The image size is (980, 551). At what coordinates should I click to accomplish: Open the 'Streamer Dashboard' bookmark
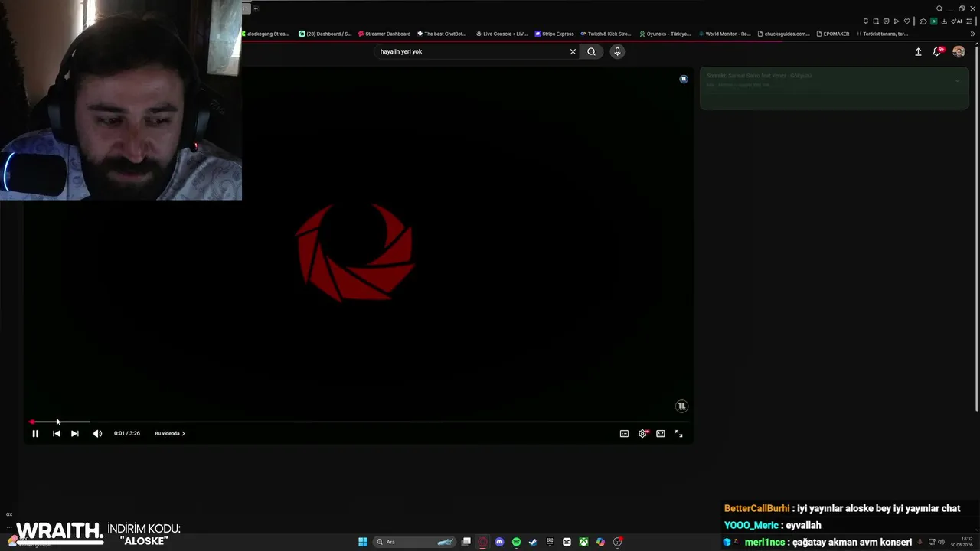pyautogui.click(x=384, y=34)
